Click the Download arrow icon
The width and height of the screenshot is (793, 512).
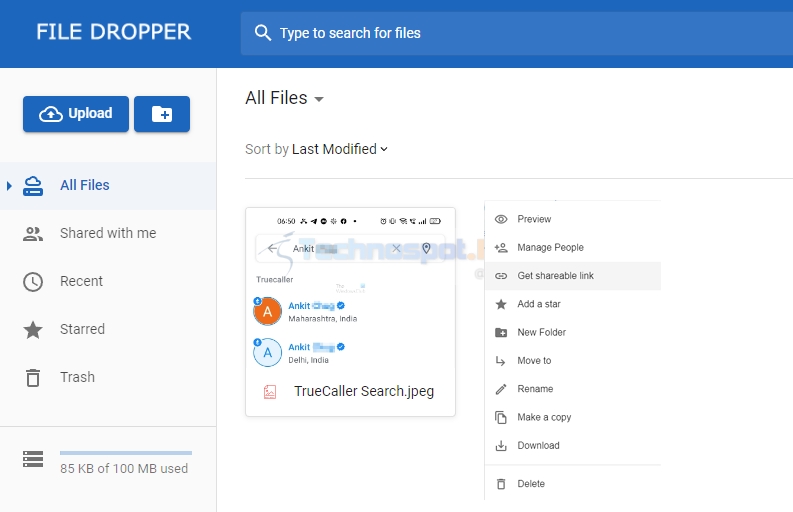pos(501,446)
